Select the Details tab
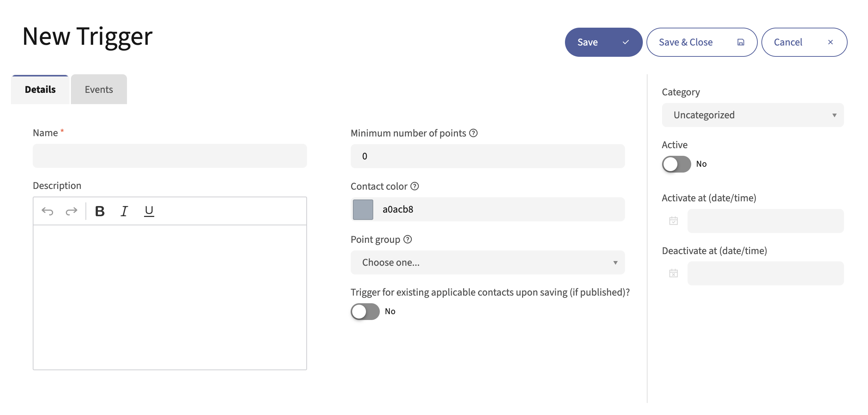The width and height of the screenshot is (868, 415). (40, 90)
